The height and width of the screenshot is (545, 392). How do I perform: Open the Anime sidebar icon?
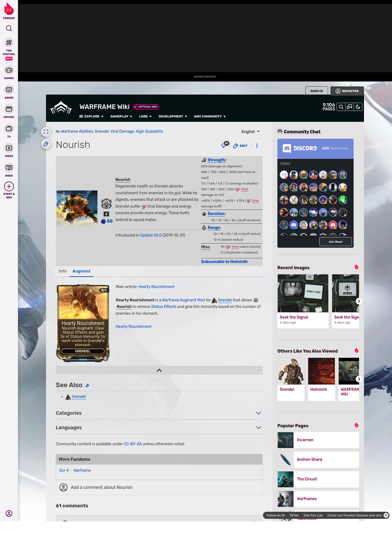pos(9,90)
